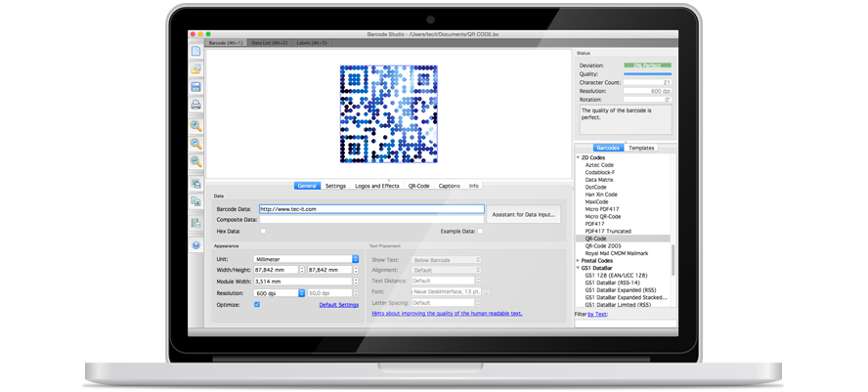Screen dimensions: 868x392
Task: Open the Settings tab
Action: [335, 186]
